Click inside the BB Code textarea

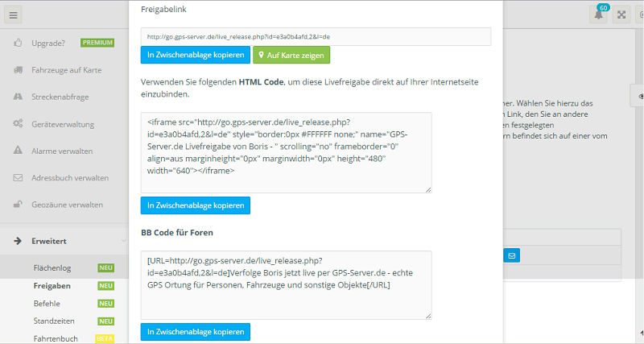[287, 285]
